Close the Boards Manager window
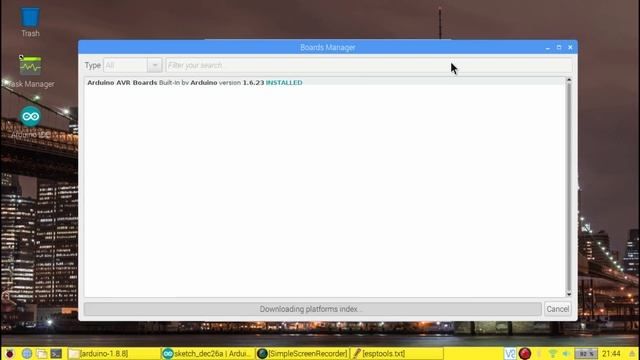 coord(570,47)
